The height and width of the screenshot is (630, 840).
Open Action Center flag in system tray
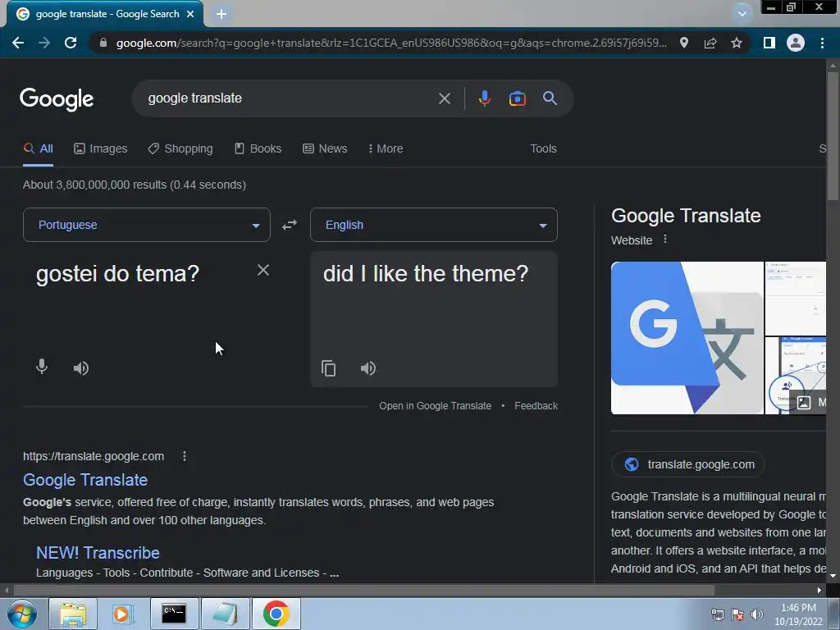737,614
